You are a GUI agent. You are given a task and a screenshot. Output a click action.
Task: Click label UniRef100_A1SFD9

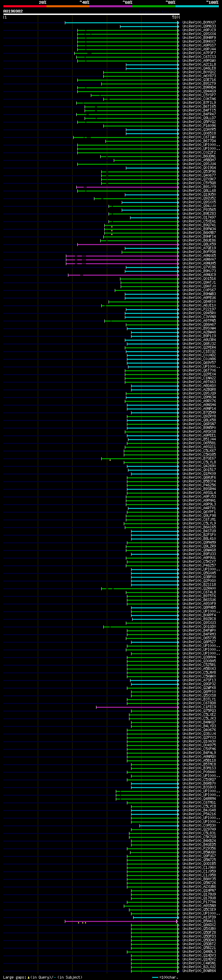pos(199,917)
